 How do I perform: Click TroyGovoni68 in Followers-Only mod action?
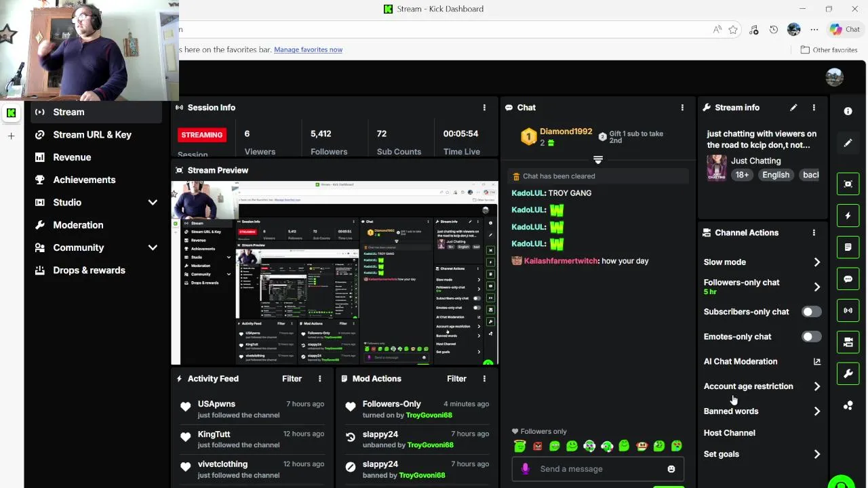[429, 415]
